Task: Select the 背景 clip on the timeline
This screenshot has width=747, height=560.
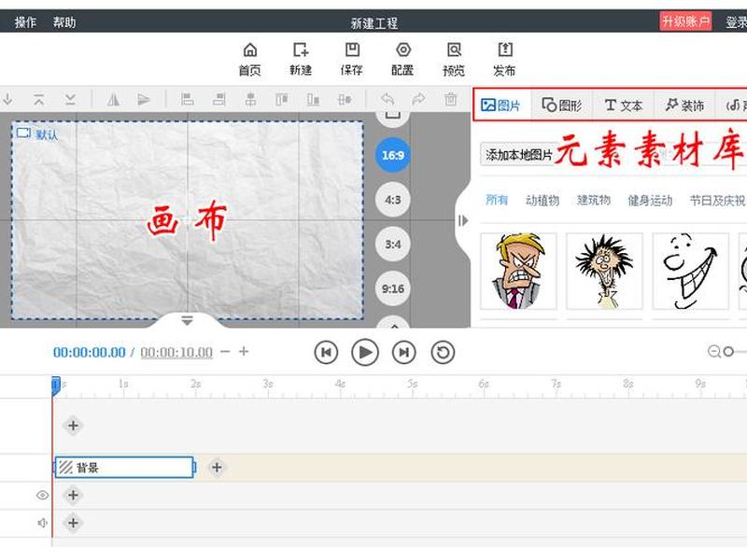Action: click(124, 468)
